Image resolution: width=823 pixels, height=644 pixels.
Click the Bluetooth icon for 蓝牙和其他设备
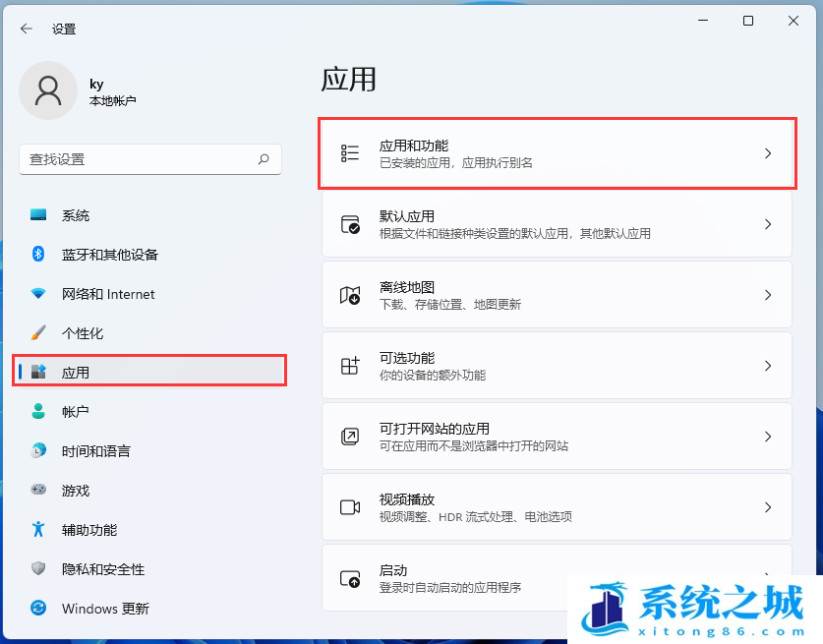38,255
